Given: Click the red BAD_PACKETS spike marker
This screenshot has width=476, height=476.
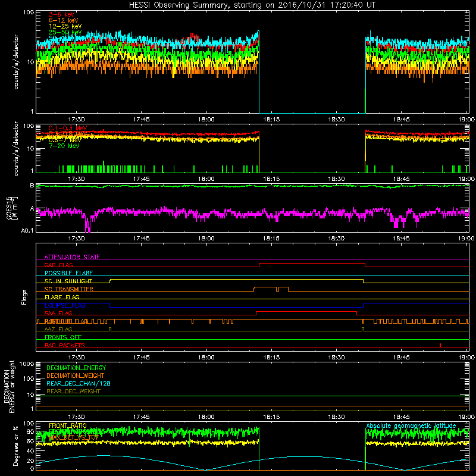Looking at the screenshot, I should (x=440, y=345).
